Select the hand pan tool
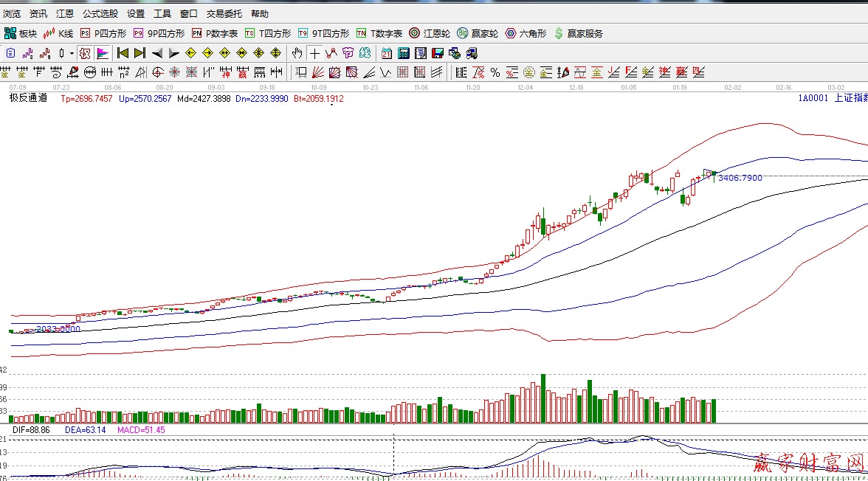This screenshot has height=481, width=868. coord(297,53)
